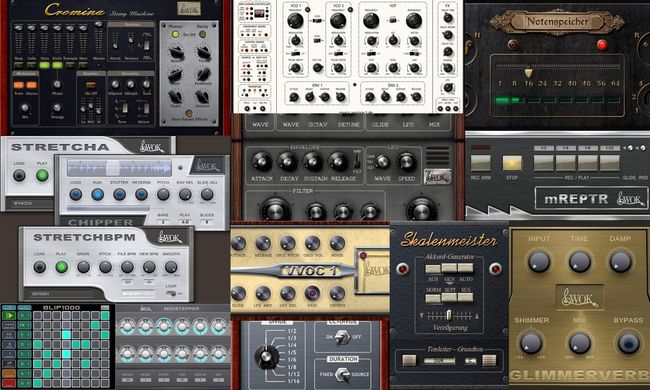Click StretchBPM's SMOOTH knob
650x390 pixels.
point(171,267)
